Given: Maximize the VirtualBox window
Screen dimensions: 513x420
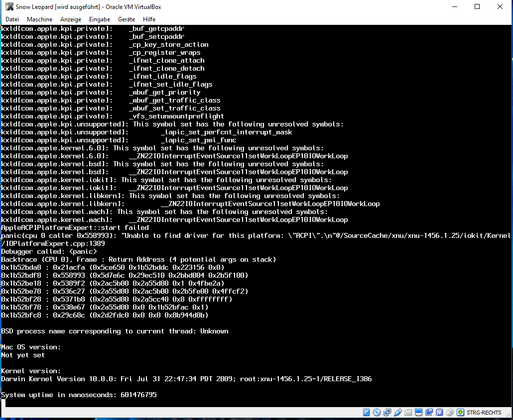Looking at the screenshot, I should [477, 6].
